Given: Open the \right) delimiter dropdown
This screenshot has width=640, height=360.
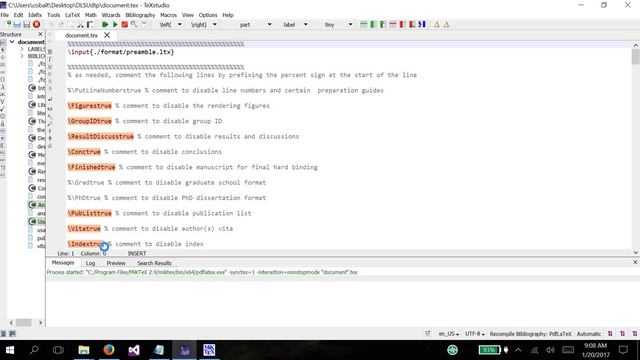Looking at the screenshot, I should [215, 24].
